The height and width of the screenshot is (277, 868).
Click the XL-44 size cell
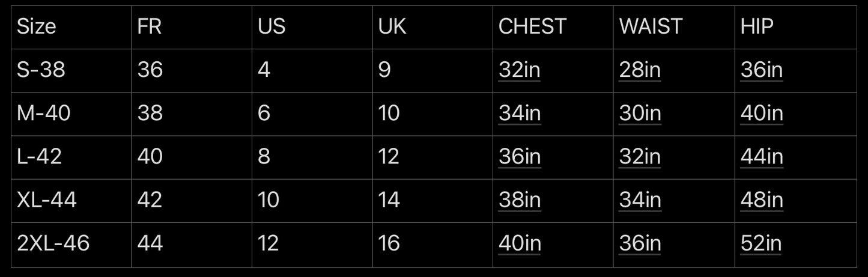pos(71,201)
